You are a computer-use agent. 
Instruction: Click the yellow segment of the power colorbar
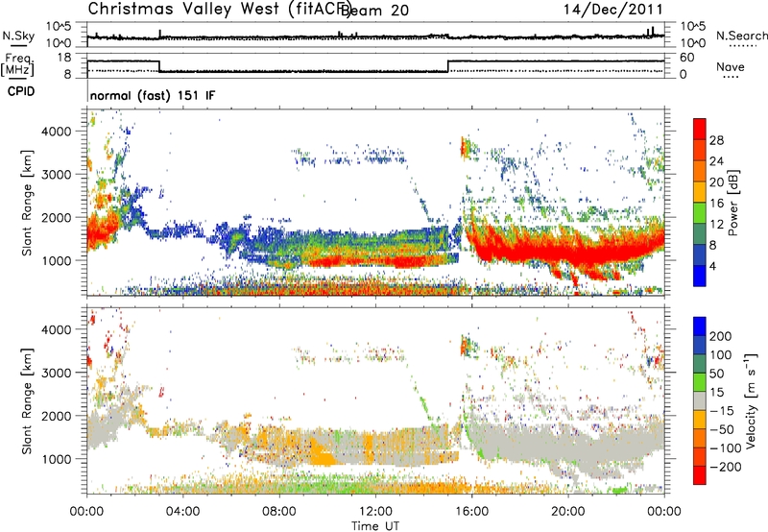point(700,192)
